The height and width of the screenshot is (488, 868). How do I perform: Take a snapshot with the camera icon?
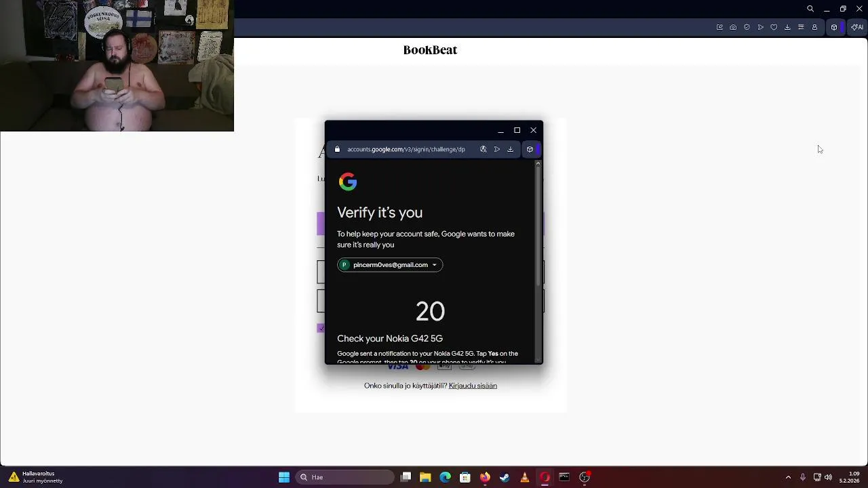[733, 27]
